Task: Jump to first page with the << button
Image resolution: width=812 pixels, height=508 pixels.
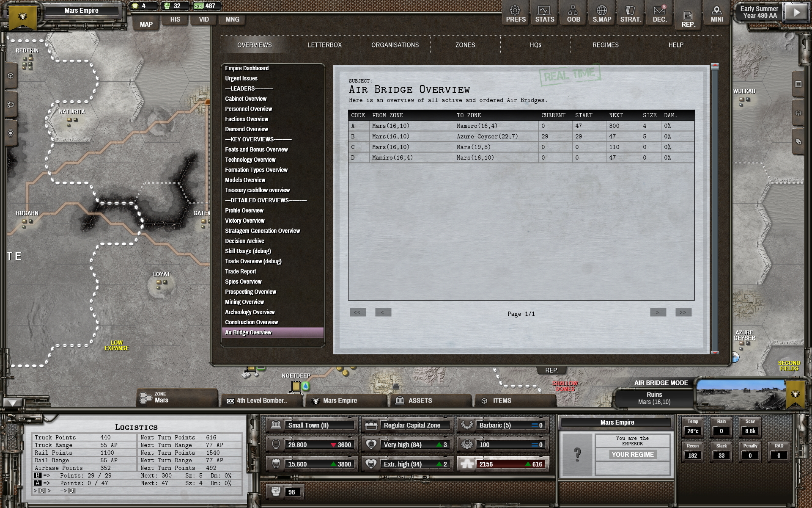Action: [357, 312]
